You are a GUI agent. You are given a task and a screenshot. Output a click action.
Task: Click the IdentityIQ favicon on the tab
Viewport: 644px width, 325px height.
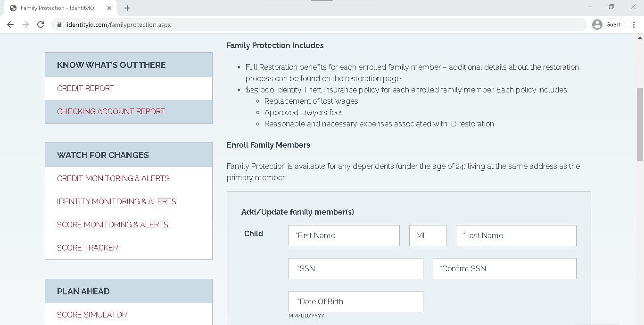click(x=13, y=8)
